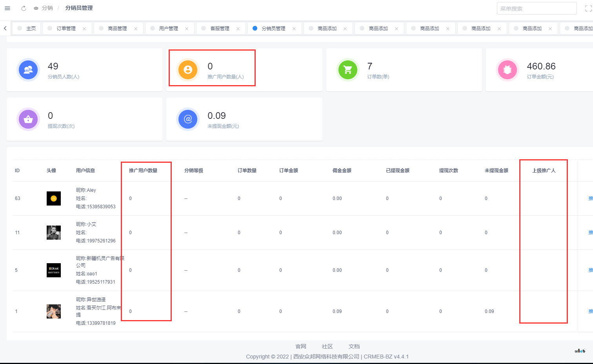
Task: Click the purple withdrawal count basket icon
Action: point(28,119)
